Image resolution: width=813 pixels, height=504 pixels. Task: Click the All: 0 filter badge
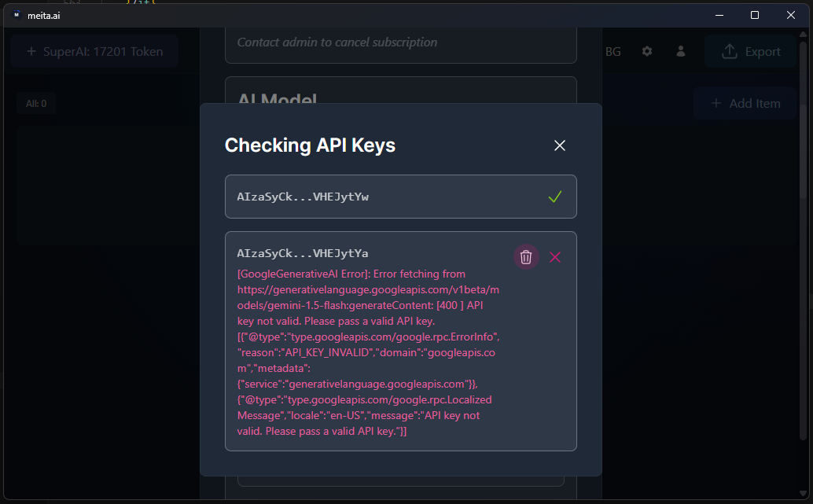36,104
